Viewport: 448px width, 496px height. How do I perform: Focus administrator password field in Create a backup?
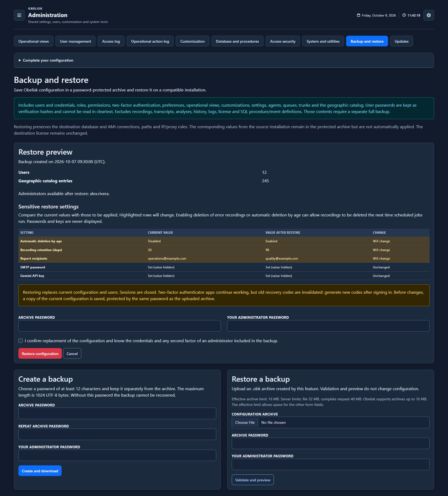(x=117, y=455)
